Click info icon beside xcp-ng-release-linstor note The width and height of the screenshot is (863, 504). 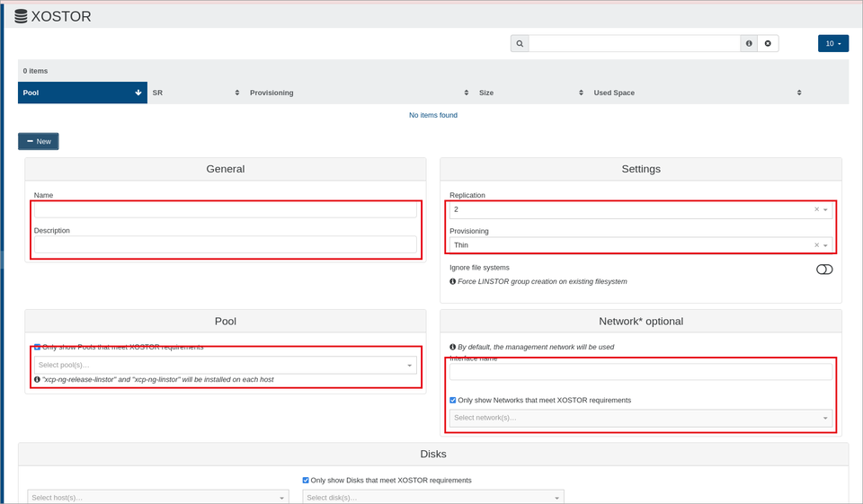tap(37, 380)
